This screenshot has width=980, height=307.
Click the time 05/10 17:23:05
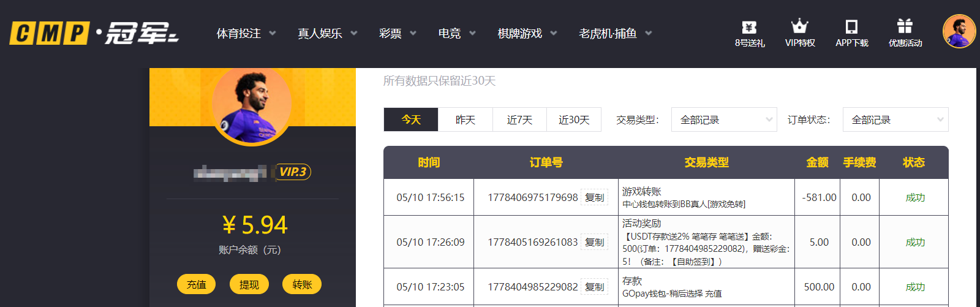point(431,287)
